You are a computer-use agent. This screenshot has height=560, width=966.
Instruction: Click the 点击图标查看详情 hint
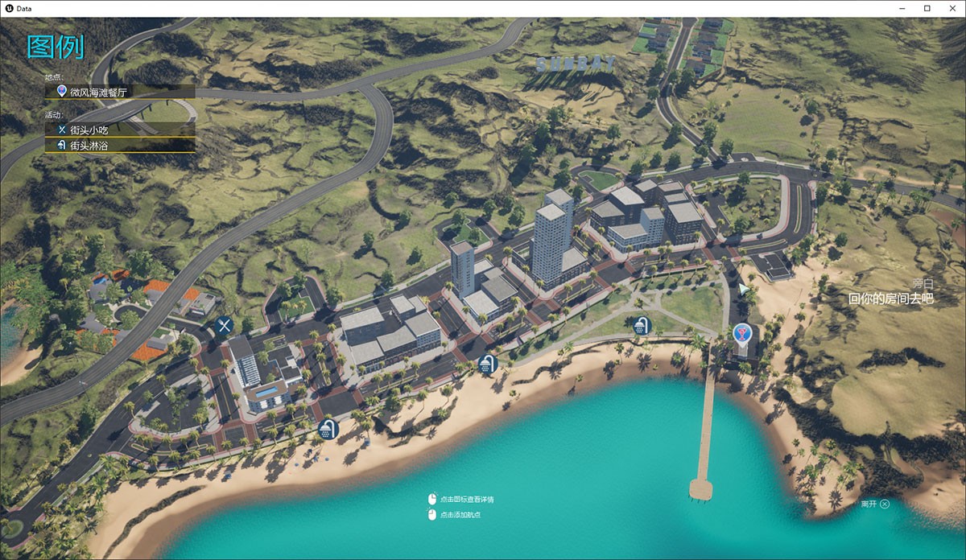466,500
